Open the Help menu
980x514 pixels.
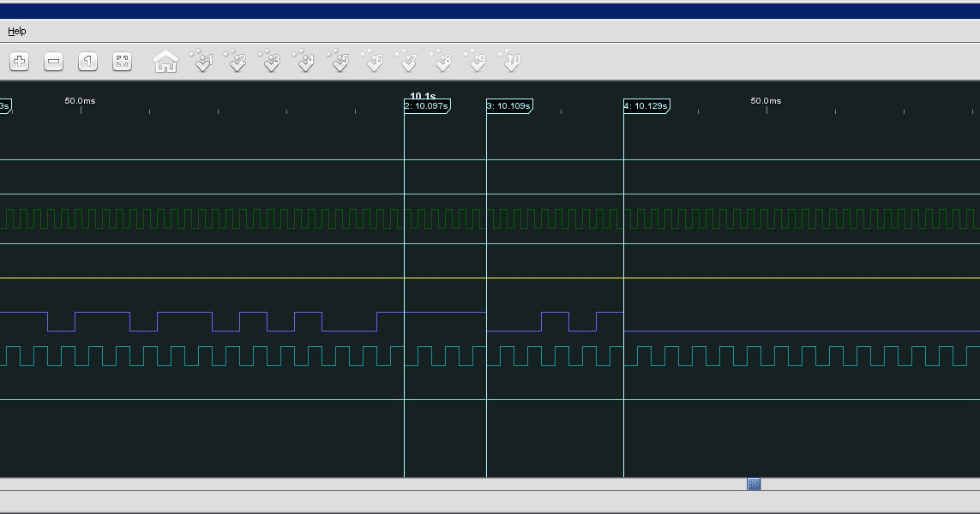point(17,31)
